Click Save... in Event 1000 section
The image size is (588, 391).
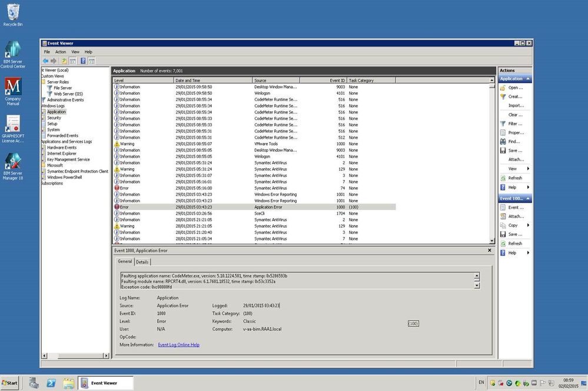point(515,235)
